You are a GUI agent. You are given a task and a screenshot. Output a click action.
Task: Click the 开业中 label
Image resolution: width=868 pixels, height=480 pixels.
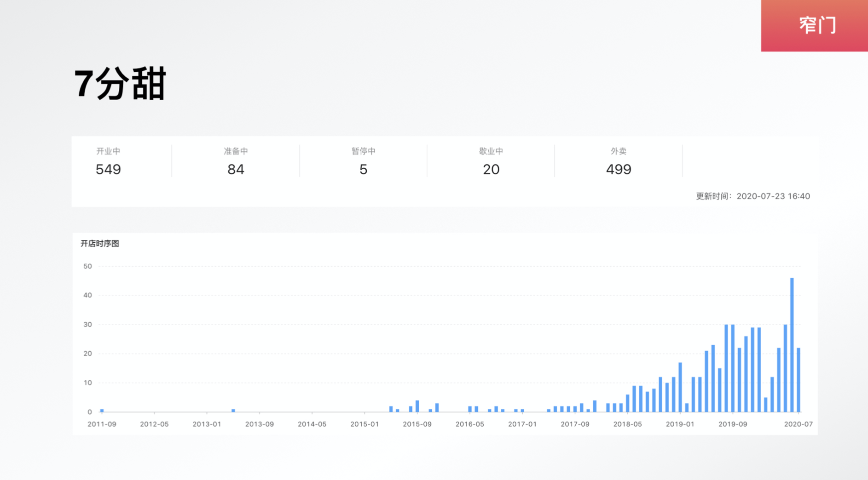point(108,151)
